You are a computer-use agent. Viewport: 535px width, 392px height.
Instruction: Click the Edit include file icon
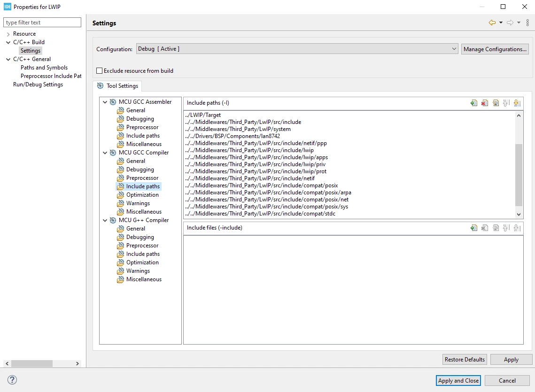coord(496,228)
